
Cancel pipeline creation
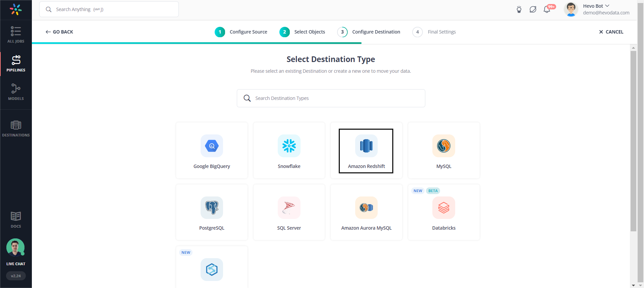(611, 32)
